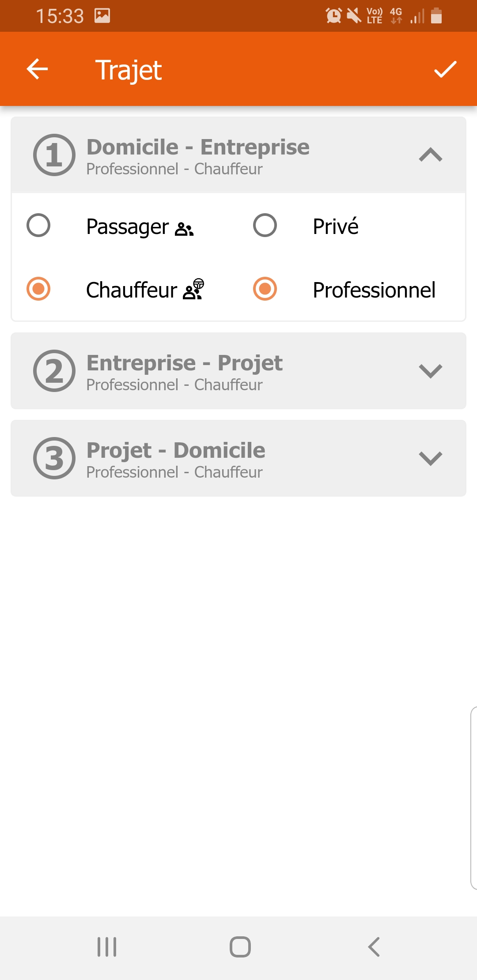Tap the Projet - Domicile heading
Screen dimensions: 477x980
(176, 451)
